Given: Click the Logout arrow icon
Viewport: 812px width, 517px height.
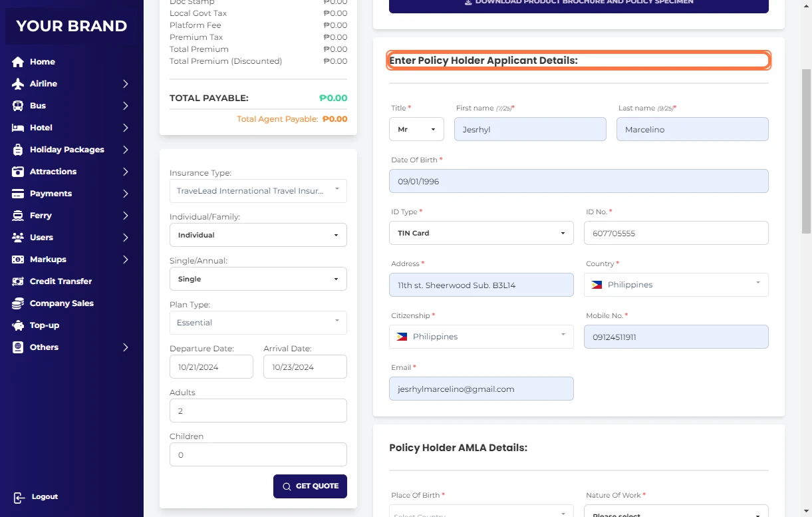Looking at the screenshot, I should [19, 497].
